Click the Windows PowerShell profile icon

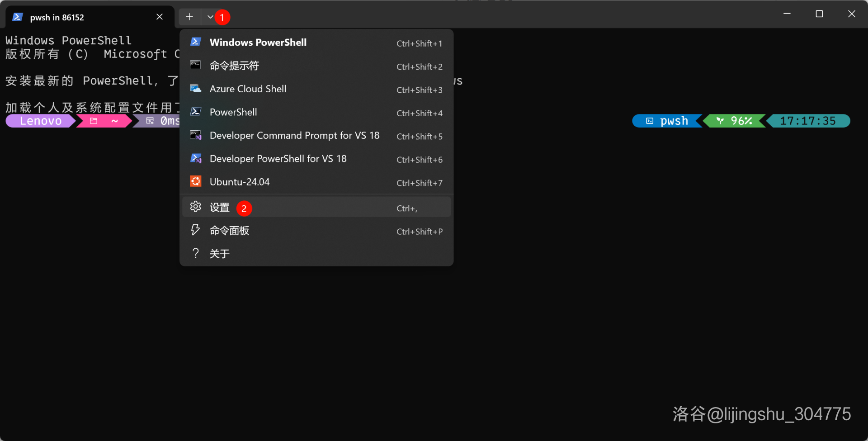click(195, 42)
